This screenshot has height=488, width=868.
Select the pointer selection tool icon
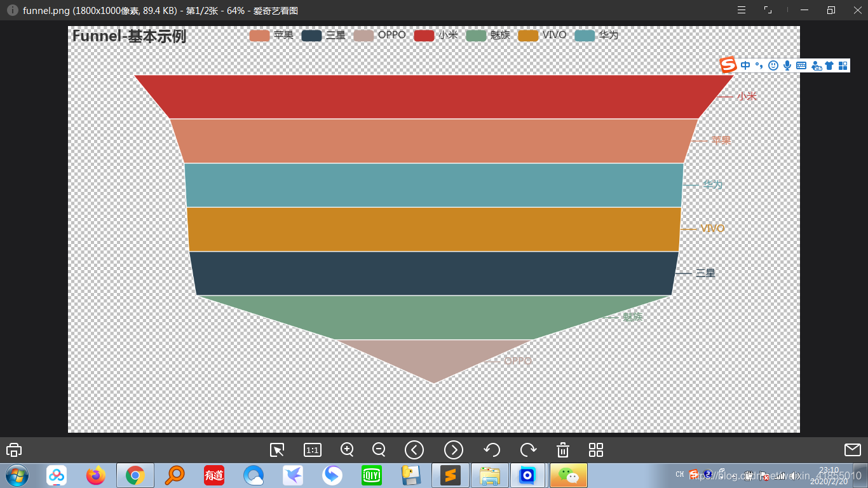point(277,450)
